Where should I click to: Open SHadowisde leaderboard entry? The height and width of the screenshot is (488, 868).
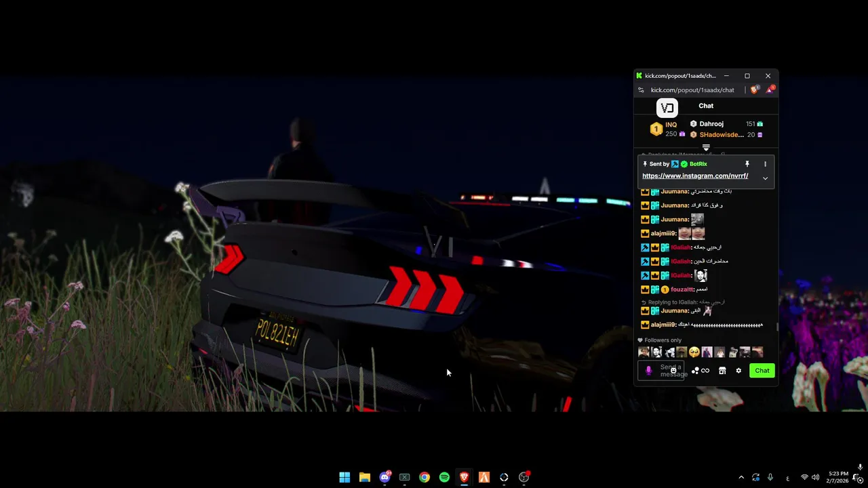(x=722, y=135)
